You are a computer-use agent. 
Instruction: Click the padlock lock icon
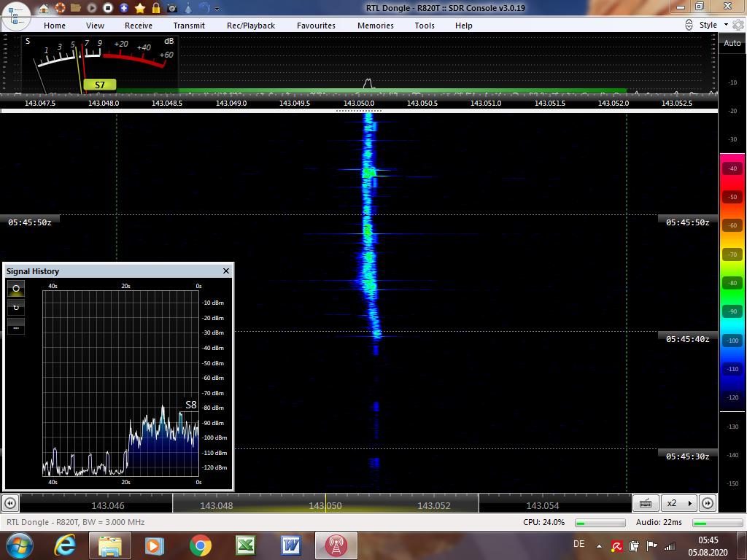coord(156,7)
